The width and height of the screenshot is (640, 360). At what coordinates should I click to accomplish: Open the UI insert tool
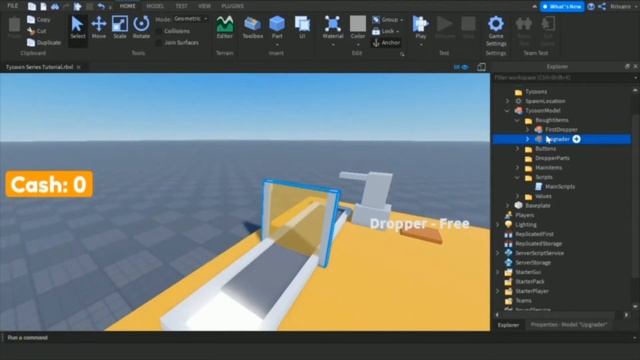(302, 28)
